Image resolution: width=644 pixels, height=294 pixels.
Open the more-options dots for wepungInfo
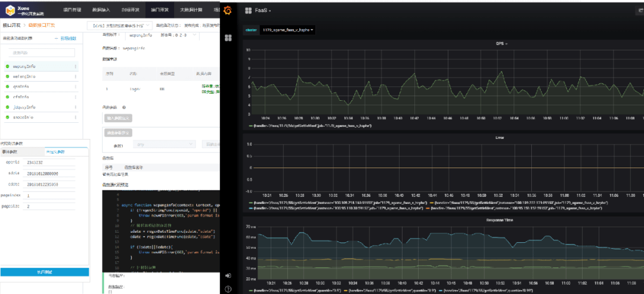[x=76, y=67]
